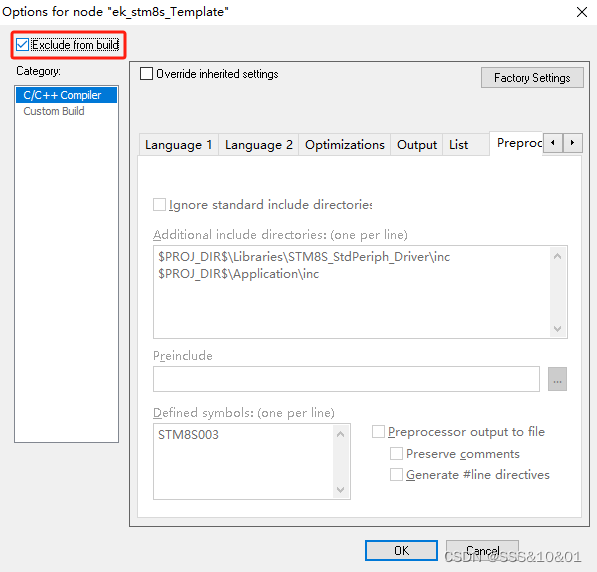Select Custom Build category

pos(54,111)
